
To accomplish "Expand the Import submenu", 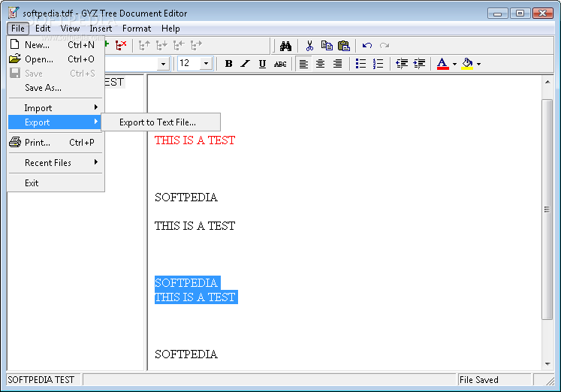I will [56, 107].
